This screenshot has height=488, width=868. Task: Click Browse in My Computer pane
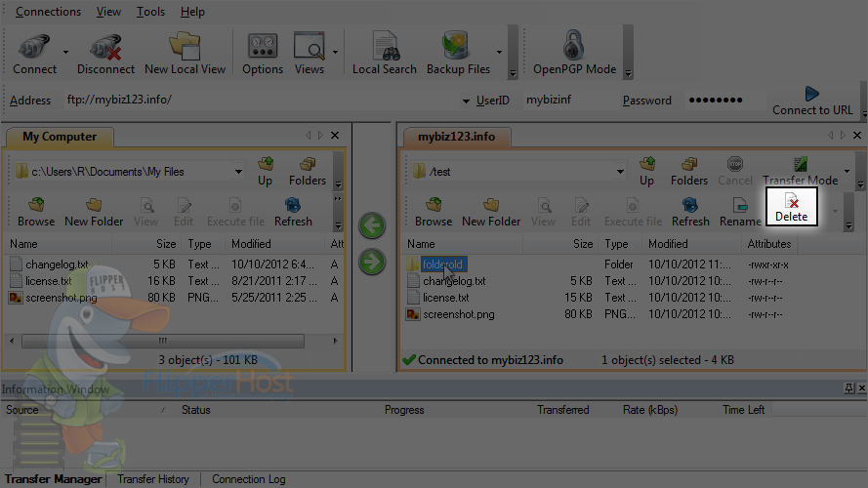click(x=36, y=213)
